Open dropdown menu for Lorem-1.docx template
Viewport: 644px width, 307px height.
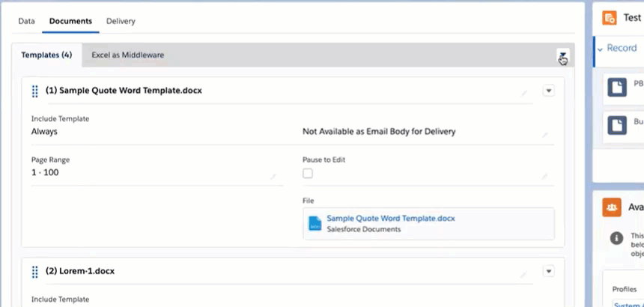(548, 272)
